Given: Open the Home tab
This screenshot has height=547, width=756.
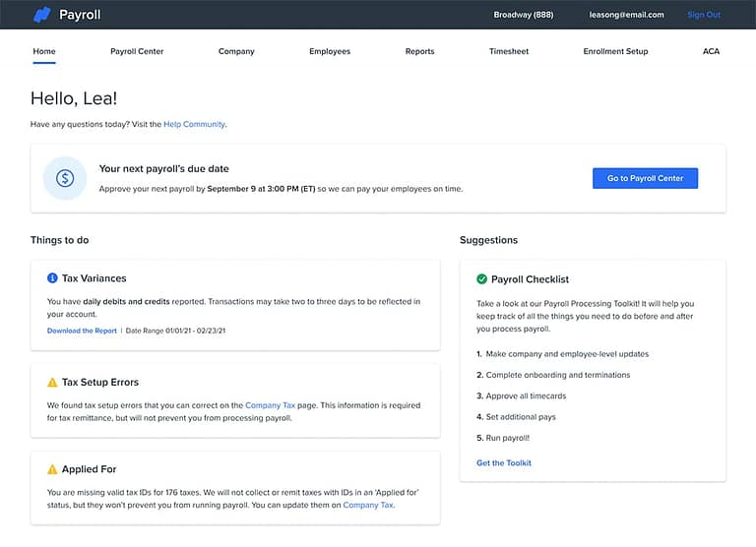Looking at the screenshot, I should pyautogui.click(x=43, y=51).
